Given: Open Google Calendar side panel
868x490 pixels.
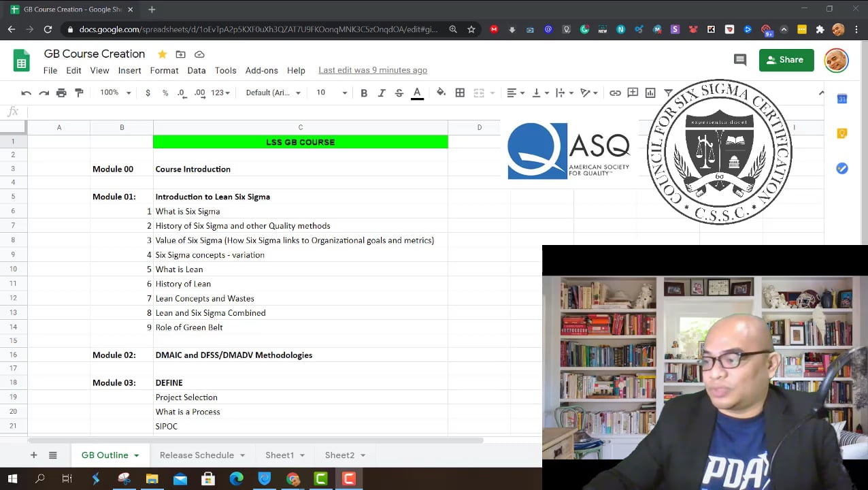Looking at the screenshot, I should coord(842,99).
